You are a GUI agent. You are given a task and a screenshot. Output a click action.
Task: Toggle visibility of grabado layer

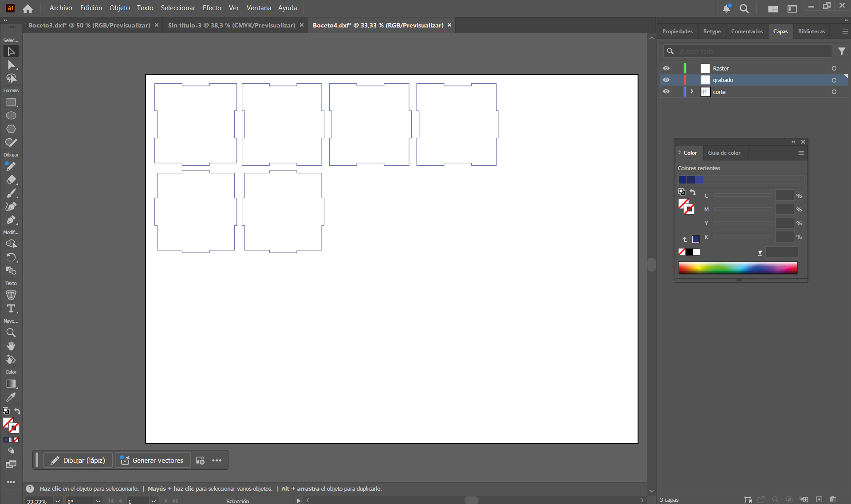tap(666, 80)
